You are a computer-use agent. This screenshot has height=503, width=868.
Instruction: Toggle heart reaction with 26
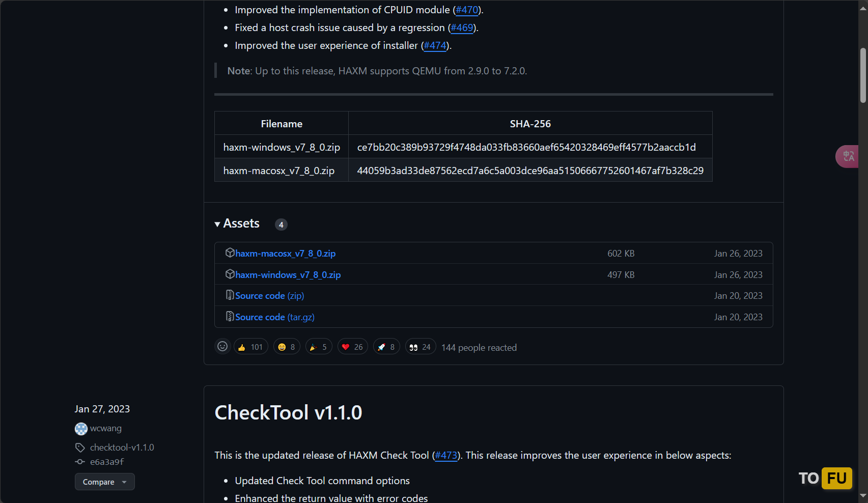tap(353, 347)
